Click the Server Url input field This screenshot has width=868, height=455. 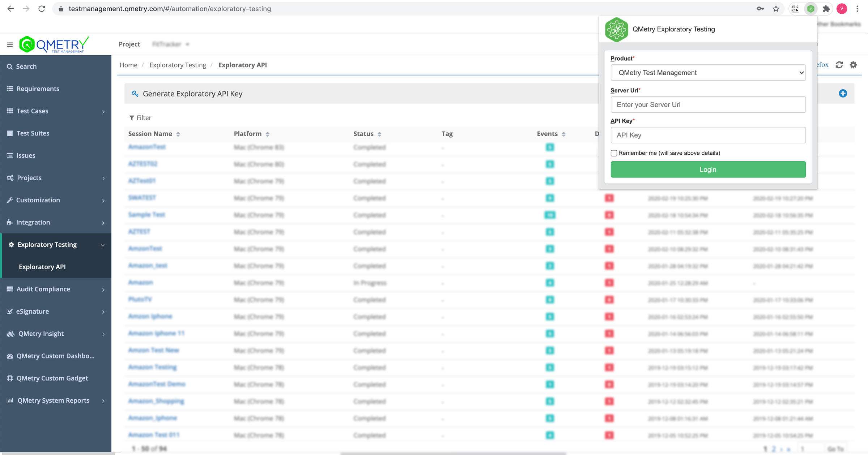pyautogui.click(x=708, y=104)
